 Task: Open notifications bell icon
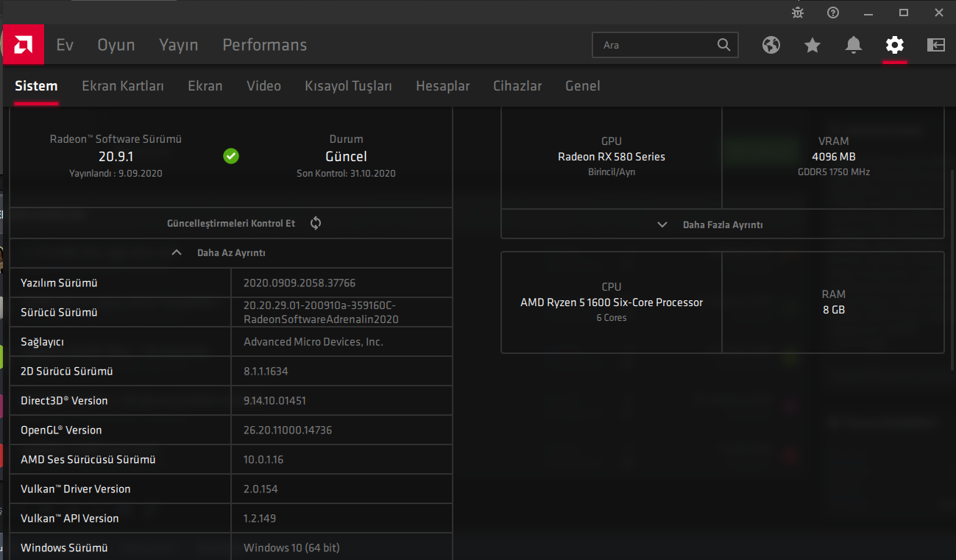pos(854,45)
